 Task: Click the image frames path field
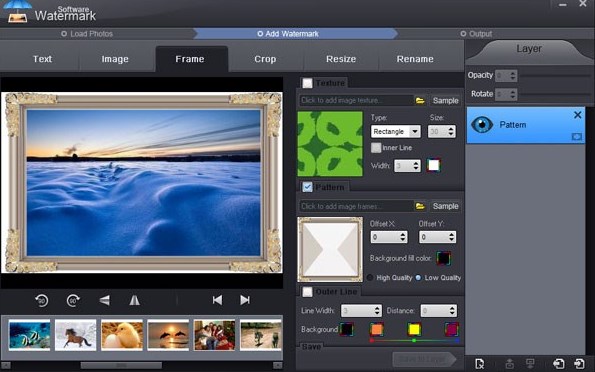[x=356, y=206]
